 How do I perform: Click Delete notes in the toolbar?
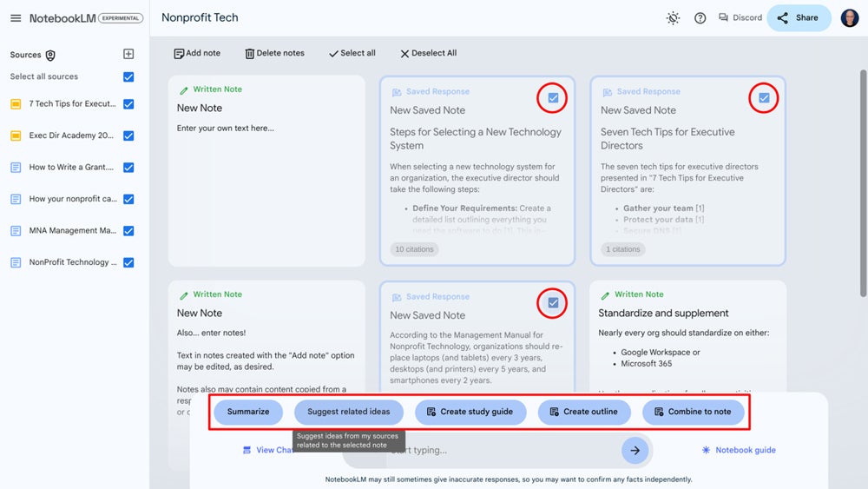[274, 54]
